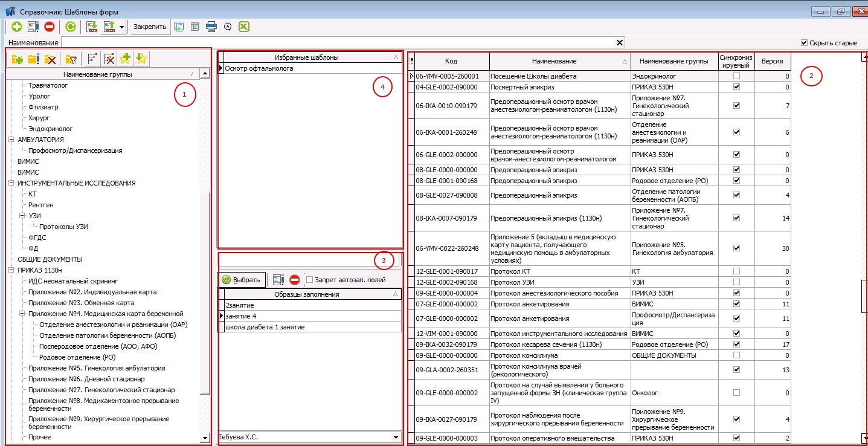Refresh the templates list

(71, 27)
